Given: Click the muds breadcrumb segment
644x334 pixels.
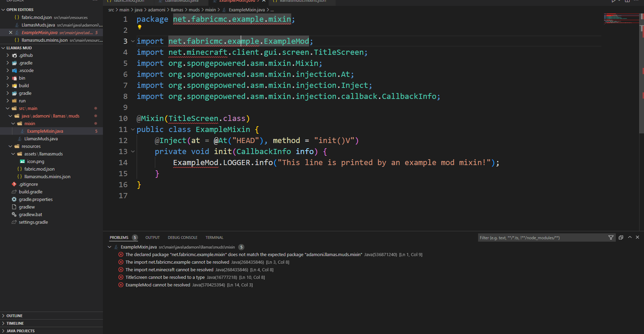Looking at the screenshot, I should (194, 10).
